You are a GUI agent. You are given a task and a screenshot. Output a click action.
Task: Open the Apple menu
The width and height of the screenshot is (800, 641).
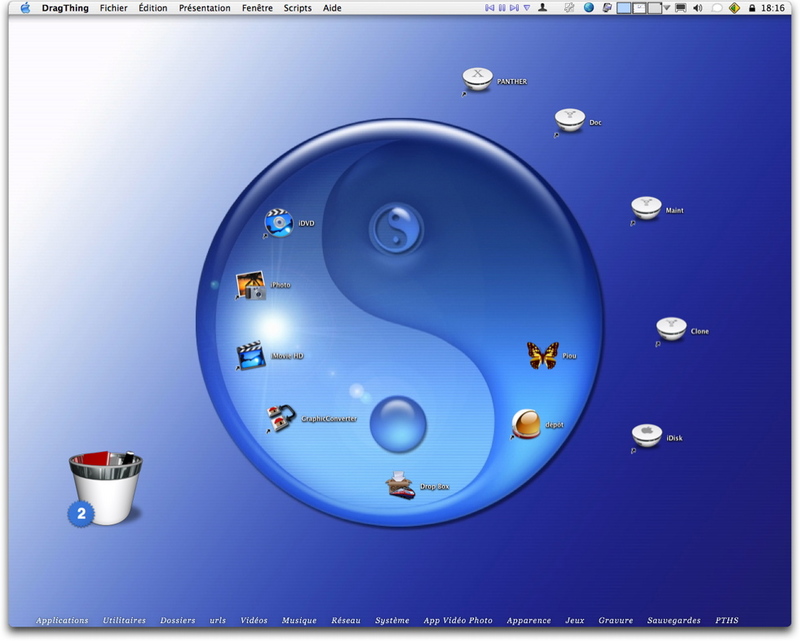(25, 8)
